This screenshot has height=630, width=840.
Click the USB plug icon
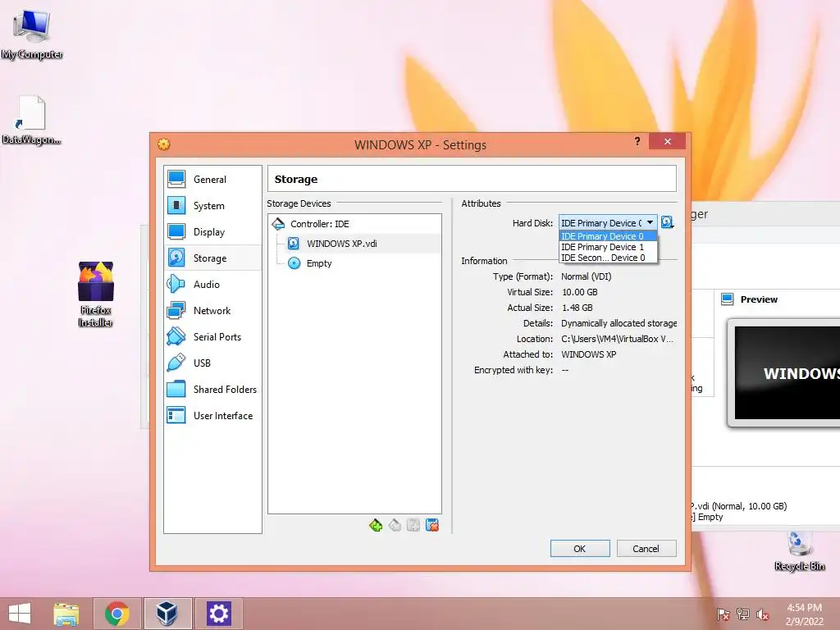[x=176, y=363]
